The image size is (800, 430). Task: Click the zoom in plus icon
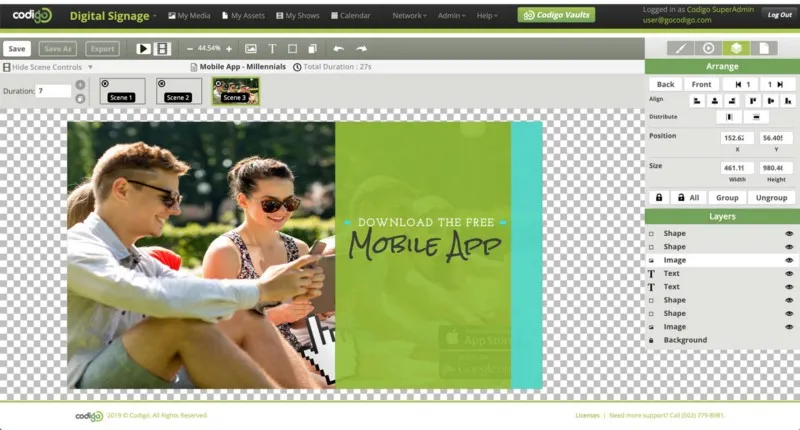point(229,48)
